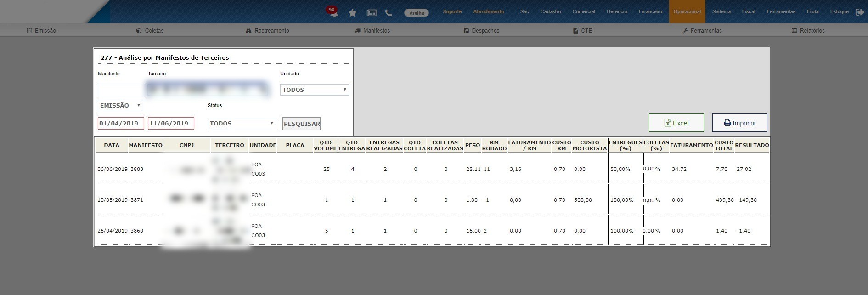The image size is (868, 295).
Task: Select manifesto 3860 in the table
Action: (x=137, y=231)
